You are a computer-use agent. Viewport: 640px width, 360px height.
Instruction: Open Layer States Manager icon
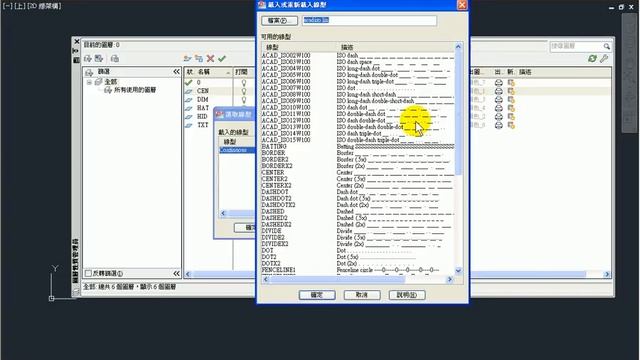tap(115, 59)
